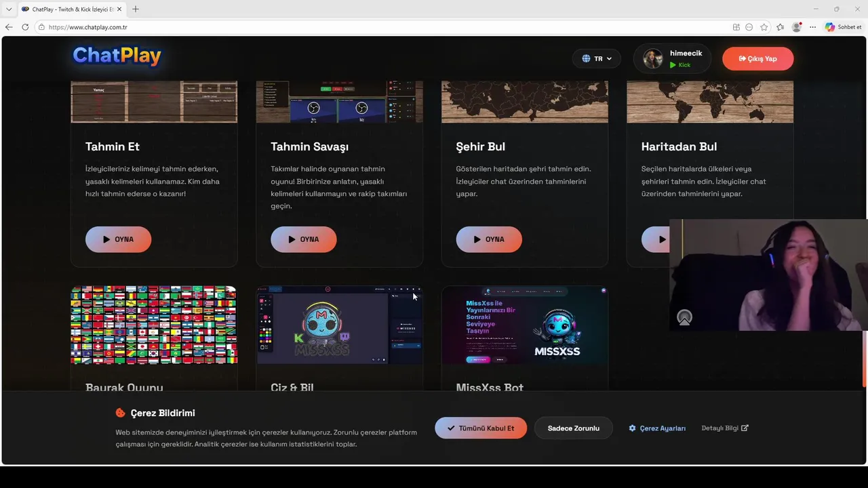
Task: Play the Şehir Bul game
Action: (x=489, y=239)
